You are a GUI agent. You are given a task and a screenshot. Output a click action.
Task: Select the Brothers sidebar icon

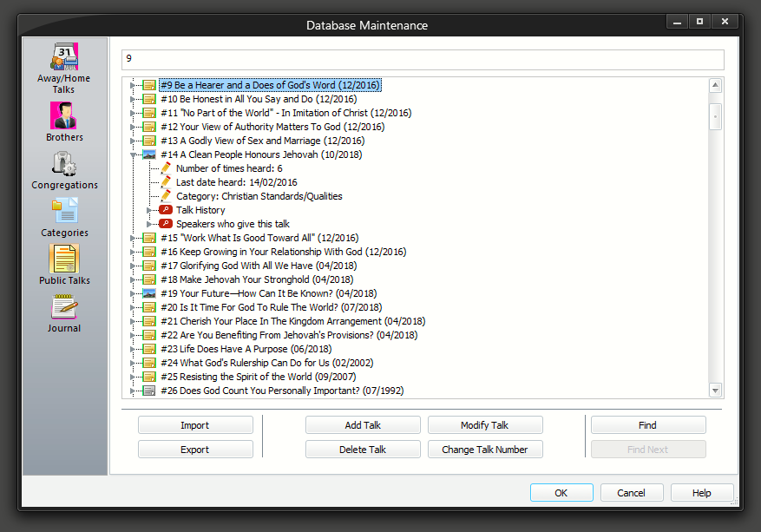pos(64,115)
